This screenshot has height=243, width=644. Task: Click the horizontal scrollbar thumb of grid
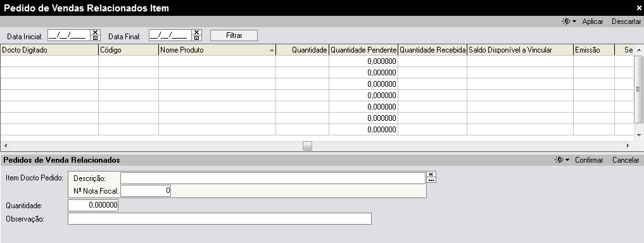click(x=307, y=146)
